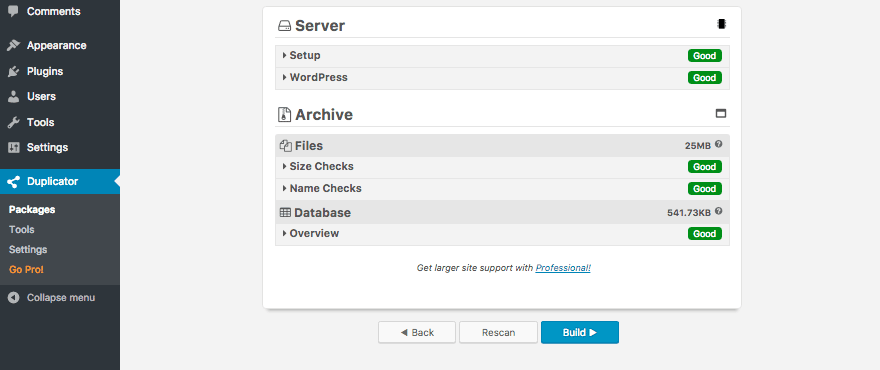
Task: Open Duplicator Settings submenu item
Action: click(28, 250)
